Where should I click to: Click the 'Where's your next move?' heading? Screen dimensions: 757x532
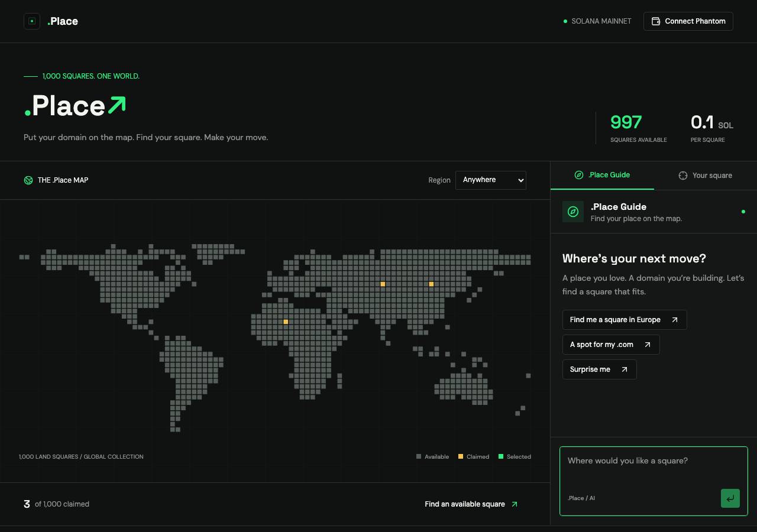pos(634,258)
